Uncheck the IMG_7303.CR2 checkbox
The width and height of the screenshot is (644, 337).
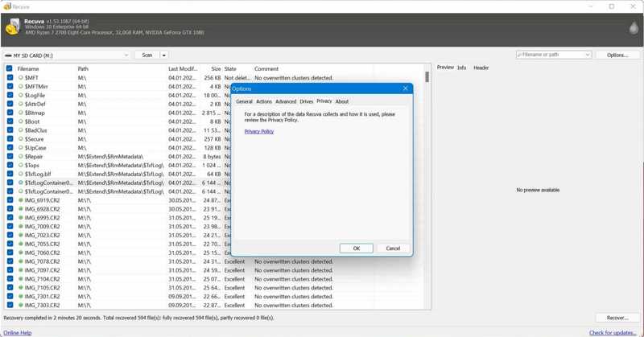click(10, 305)
